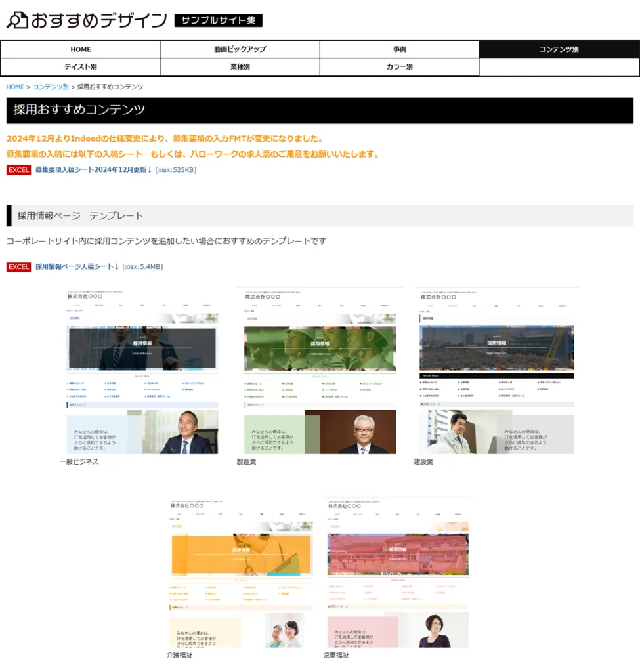
Task: Go to the テイスト別 navigation item
Action: 81,67
